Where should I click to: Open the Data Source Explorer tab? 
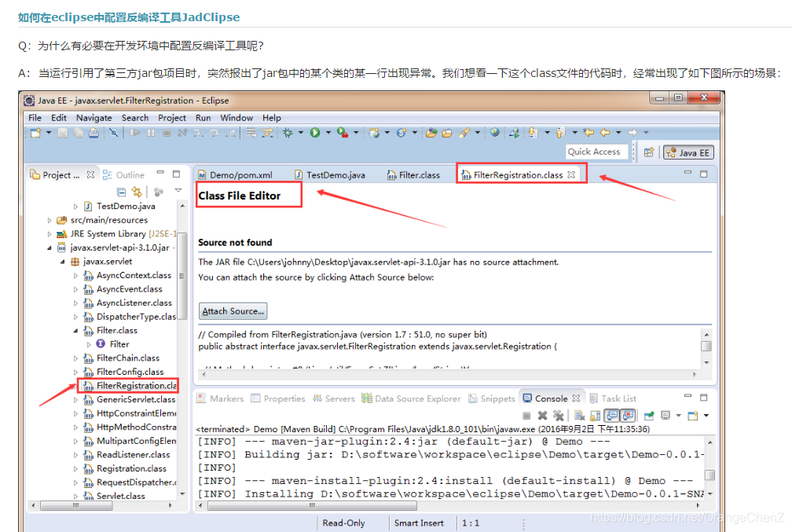[x=411, y=398]
